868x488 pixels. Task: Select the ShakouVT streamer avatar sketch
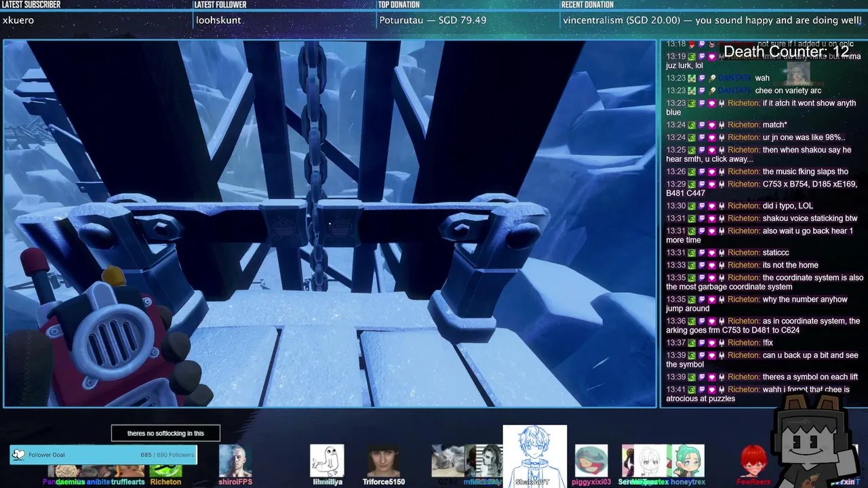point(534,455)
